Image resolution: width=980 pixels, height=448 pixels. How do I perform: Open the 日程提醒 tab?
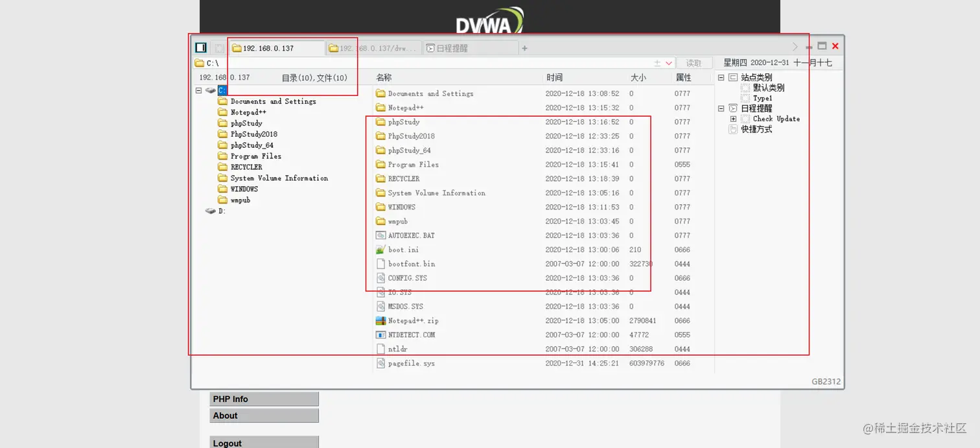point(471,48)
